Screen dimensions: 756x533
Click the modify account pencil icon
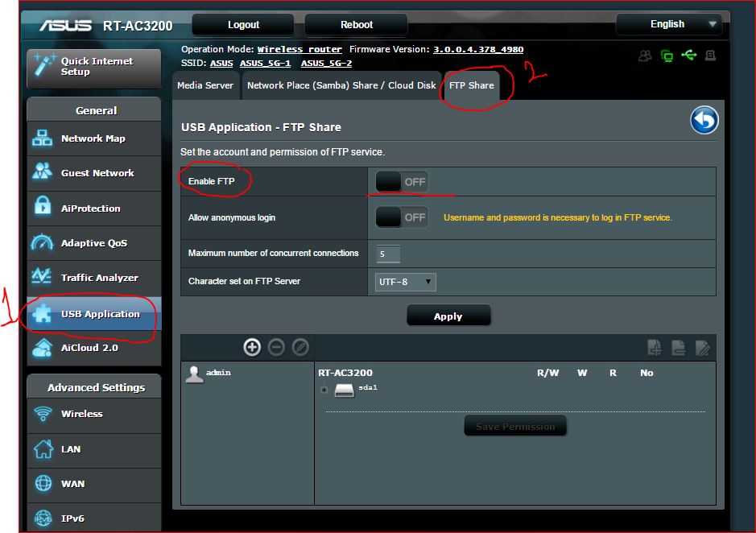point(299,346)
